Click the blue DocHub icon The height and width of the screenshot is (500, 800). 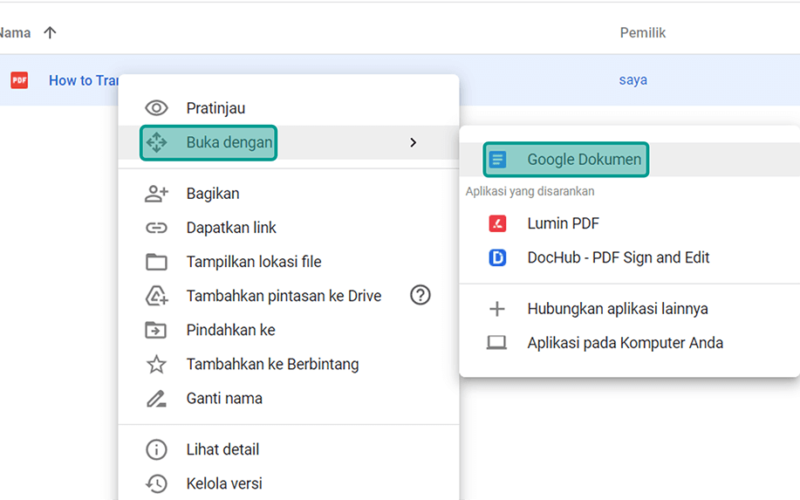coord(497,258)
